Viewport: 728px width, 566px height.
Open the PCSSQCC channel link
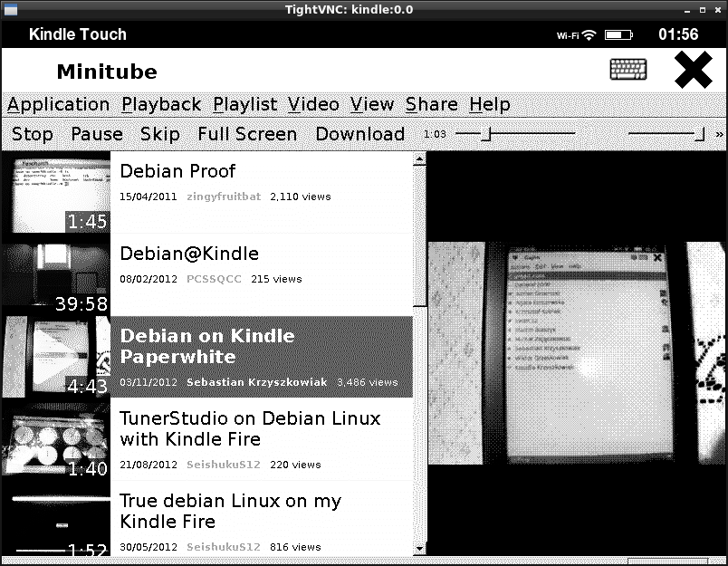click(x=214, y=279)
